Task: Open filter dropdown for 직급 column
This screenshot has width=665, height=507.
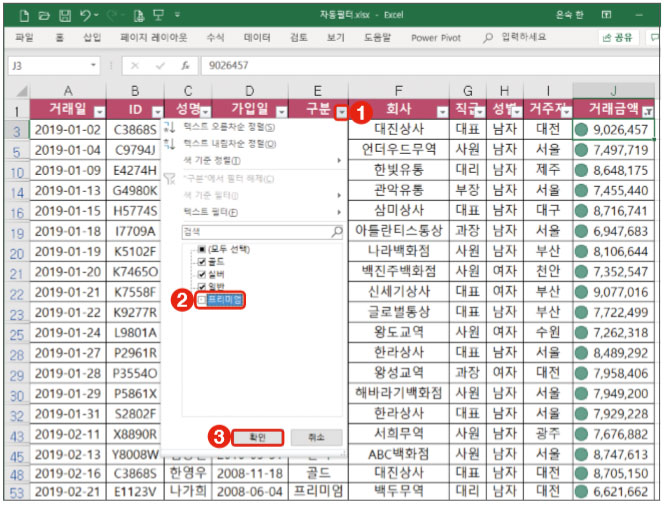Action: [x=480, y=112]
